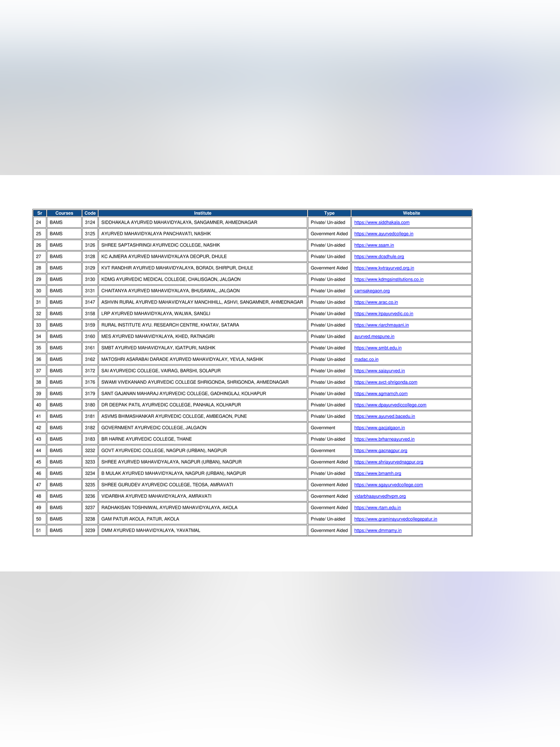Screen dimensions: 560x747
Task: Click the Website column header
Action: click(x=412, y=213)
